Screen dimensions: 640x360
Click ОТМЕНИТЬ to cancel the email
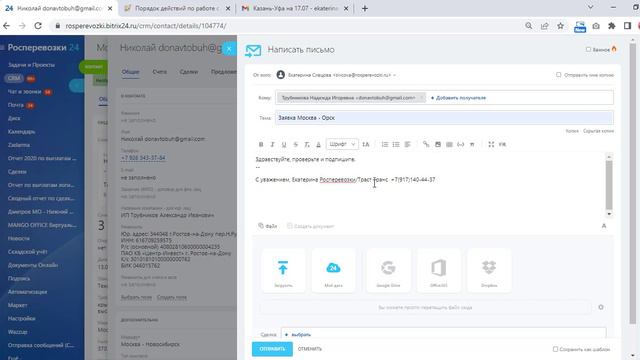pyautogui.click(x=310, y=349)
